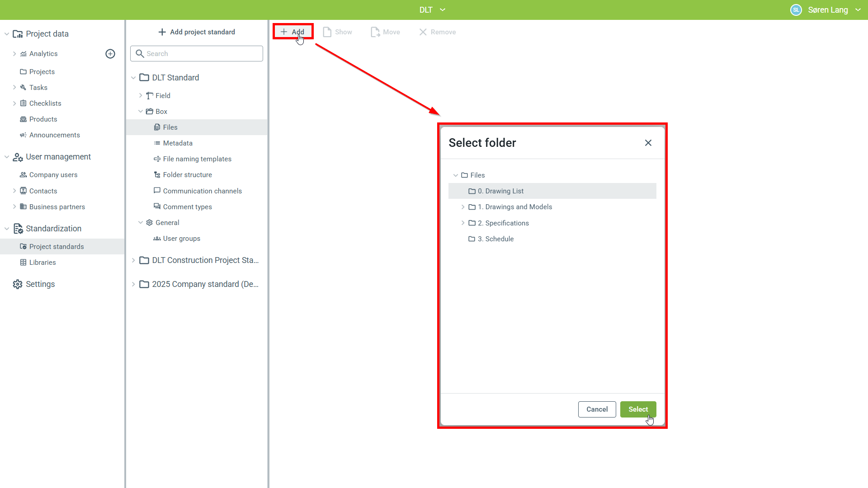This screenshot has width=868, height=488.
Task: Click the Checklists clipboard icon
Action: (23, 103)
